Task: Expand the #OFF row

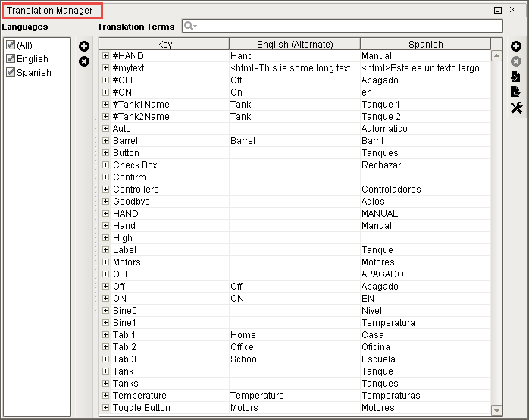Action: point(105,80)
